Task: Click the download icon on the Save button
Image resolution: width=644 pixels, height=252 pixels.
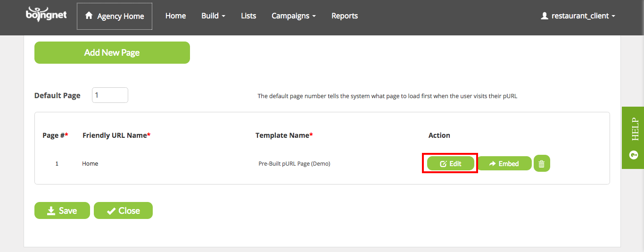Action: tap(51, 211)
